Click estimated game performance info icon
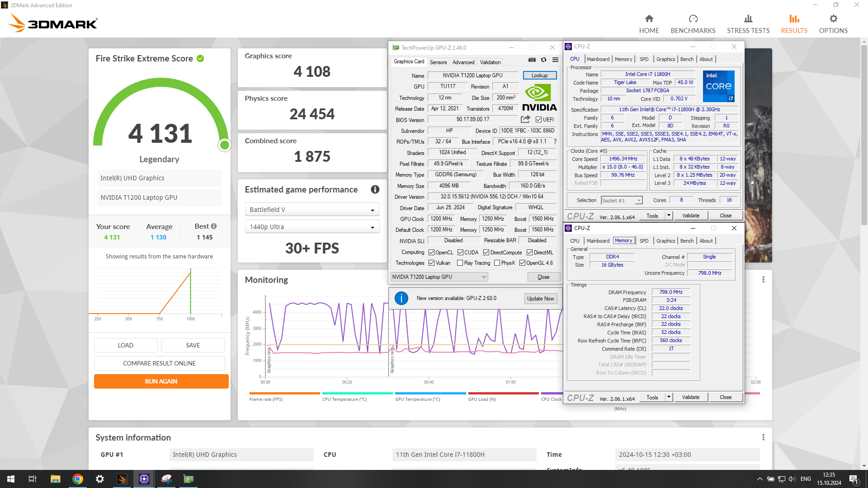Image resolution: width=868 pixels, height=488 pixels. [x=375, y=189]
